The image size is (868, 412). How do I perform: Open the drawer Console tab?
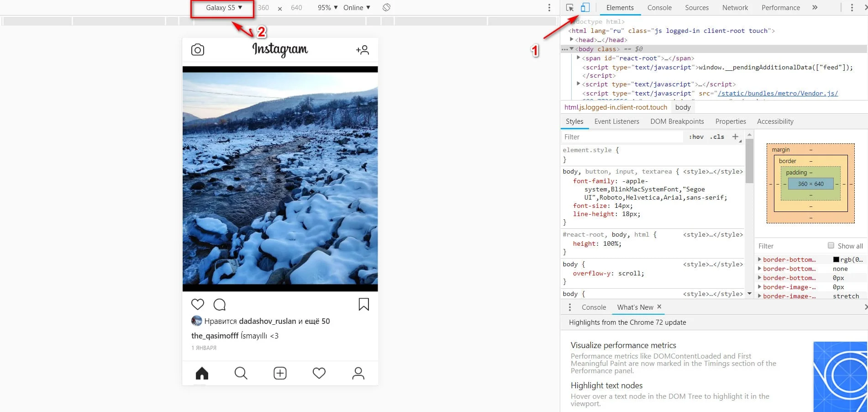pos(594,307)
